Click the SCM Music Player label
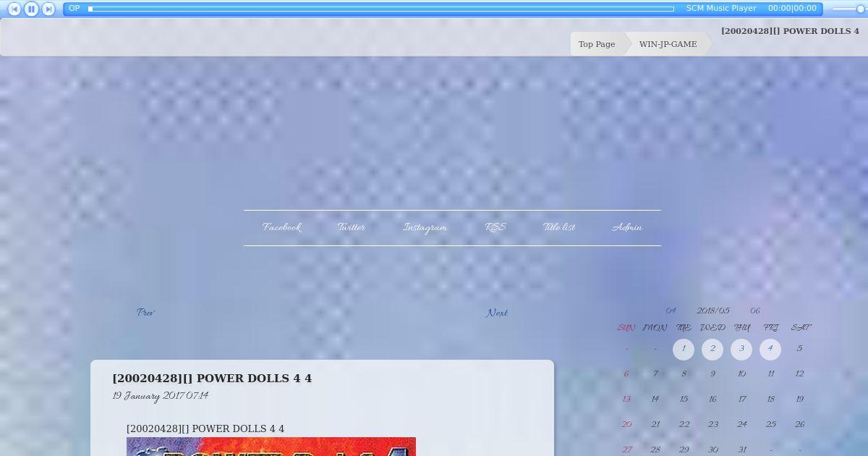Screen dimensions: 868x456 tap(721, 9)
